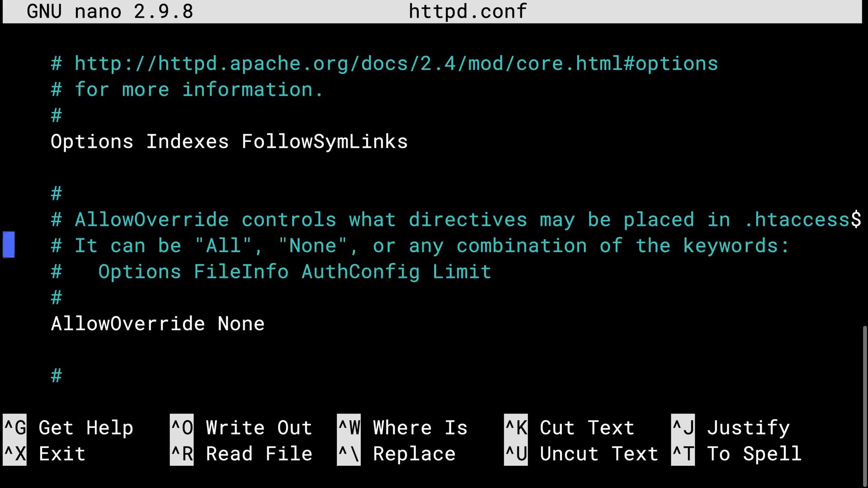Screen dimensions: 868x488
Task: Click the ^R Read File shortcut
Action: pos(241,454)
